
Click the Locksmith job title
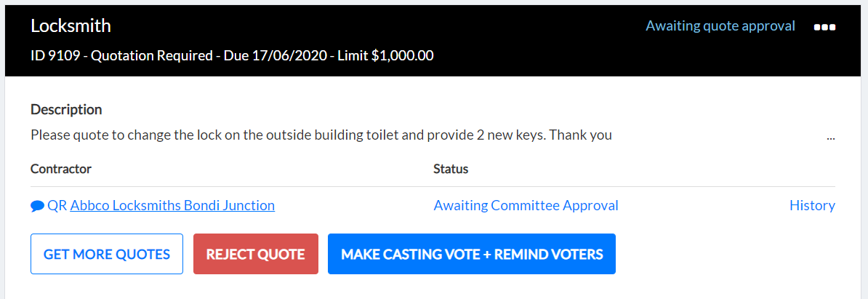pyautogui.click(x=71, y=25)
